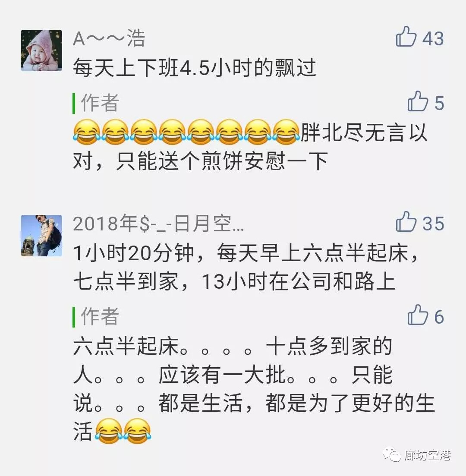
Task: Tap the like count 43
Action: [x=433, y=39]
